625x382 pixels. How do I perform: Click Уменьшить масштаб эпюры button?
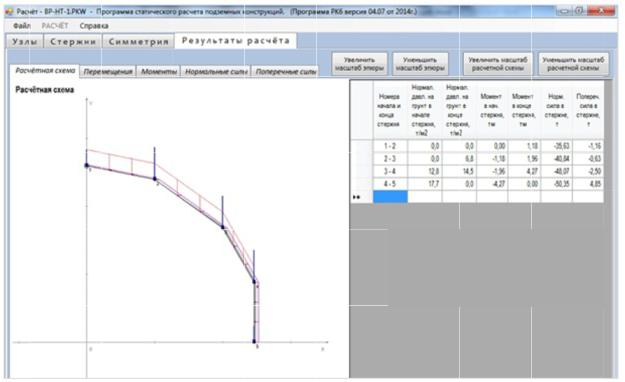click(x=420, y=64)
